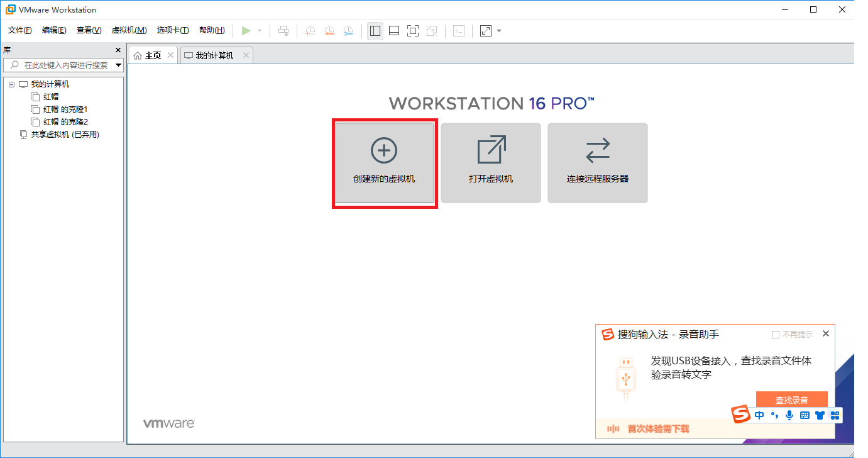Click 连接远程服务器 button
868x458 pixels.
(x=598, y=163)
